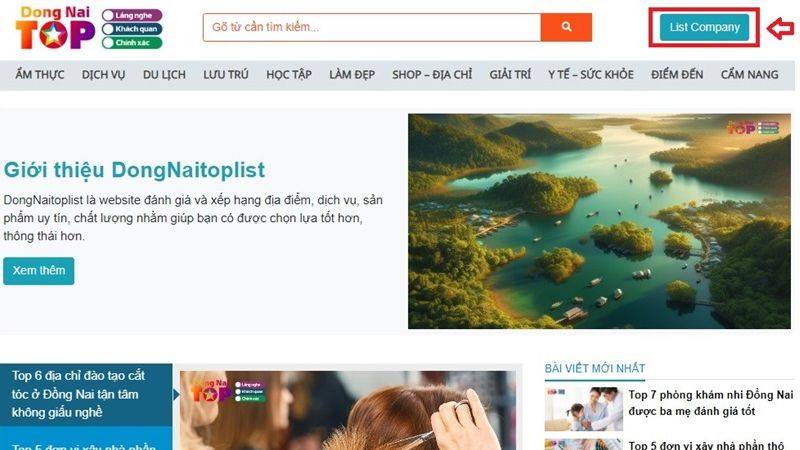Open the Dong Nai TOP logo homepage

89,28
